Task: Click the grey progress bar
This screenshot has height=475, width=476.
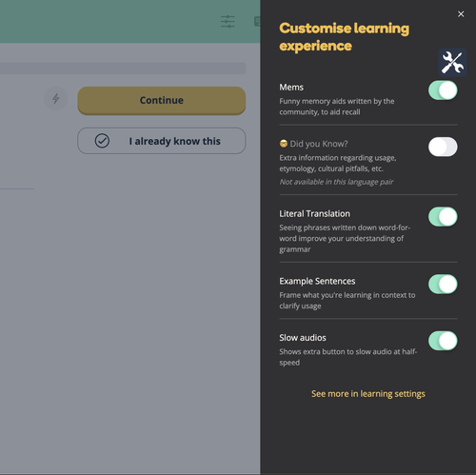Action: pos(123,69)
